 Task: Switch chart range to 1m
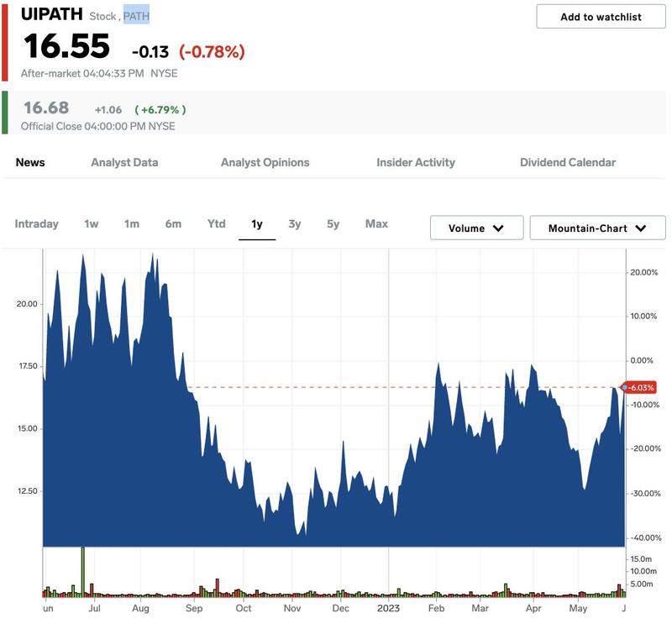click(132, 223)
